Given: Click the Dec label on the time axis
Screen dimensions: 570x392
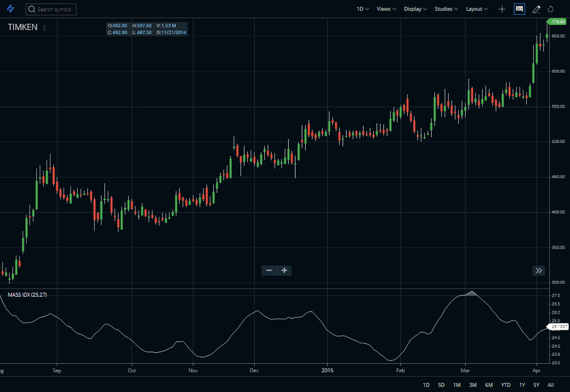Looking at the screenshot, I should [x=254, y=370].
